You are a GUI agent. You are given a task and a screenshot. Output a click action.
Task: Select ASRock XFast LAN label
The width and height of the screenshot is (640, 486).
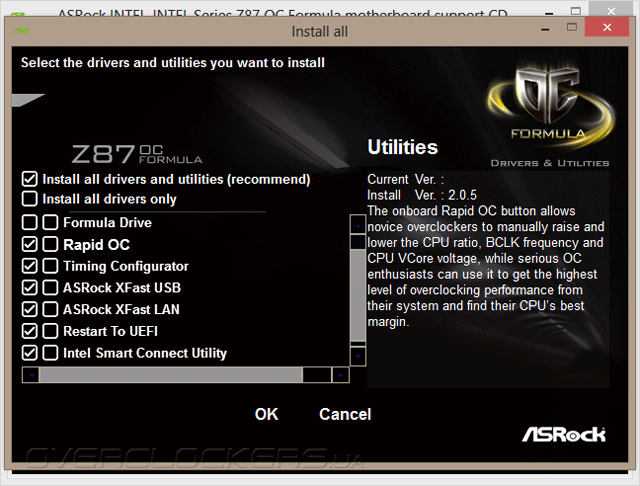coord(121,309)
